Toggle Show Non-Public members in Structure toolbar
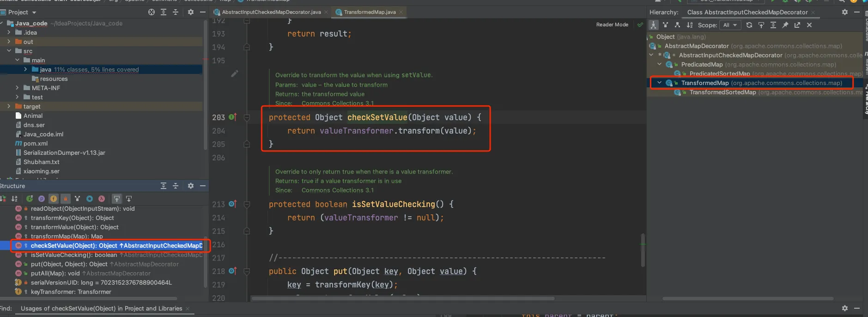The width and height of the screenshot is (868, 317). tap(66, 199)
